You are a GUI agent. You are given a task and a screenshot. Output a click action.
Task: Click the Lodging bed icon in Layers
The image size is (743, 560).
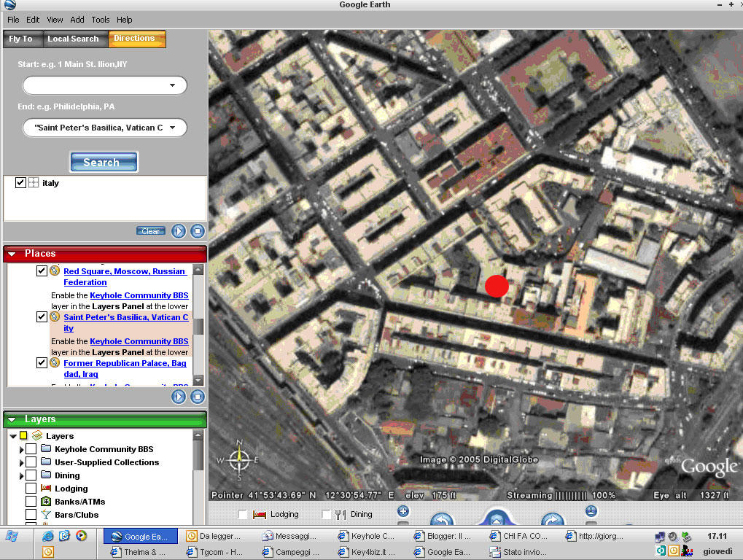(46, 488)
